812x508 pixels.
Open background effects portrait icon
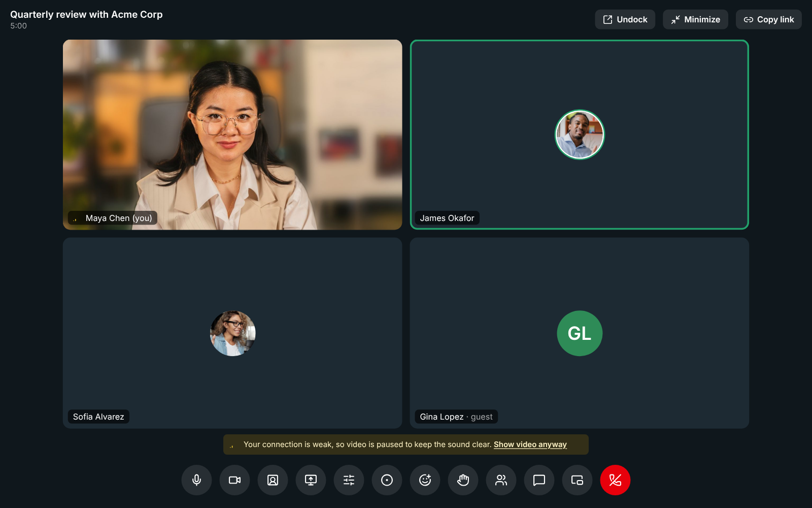pos(273,480)
